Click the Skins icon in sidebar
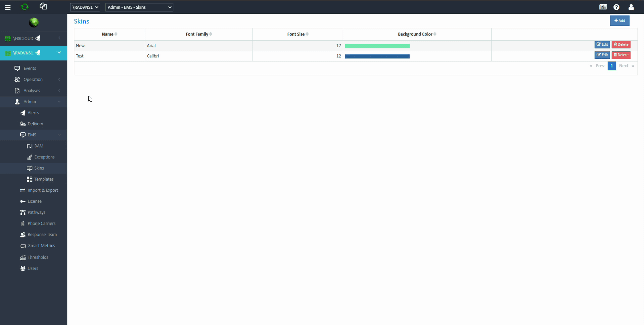The width and height of the screenshot is (644, 325). 30,168
